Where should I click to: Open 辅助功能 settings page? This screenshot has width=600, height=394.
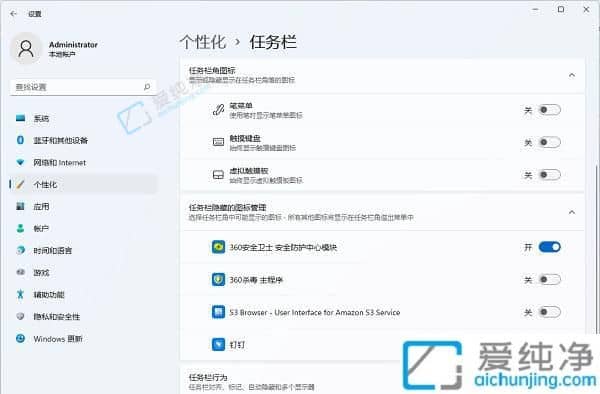coord(83,294)
